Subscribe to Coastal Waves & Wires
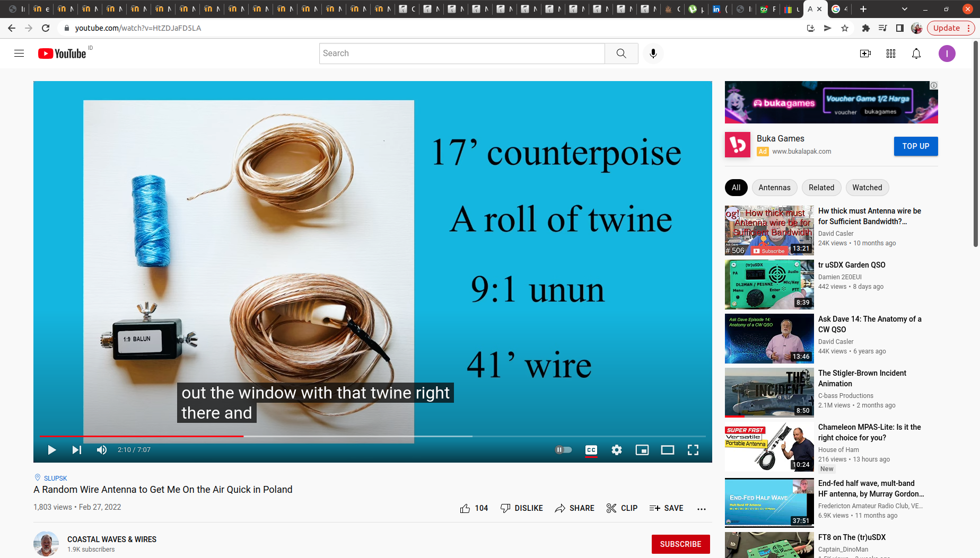Viewport: 980px width, 558px height. (680, 544)
